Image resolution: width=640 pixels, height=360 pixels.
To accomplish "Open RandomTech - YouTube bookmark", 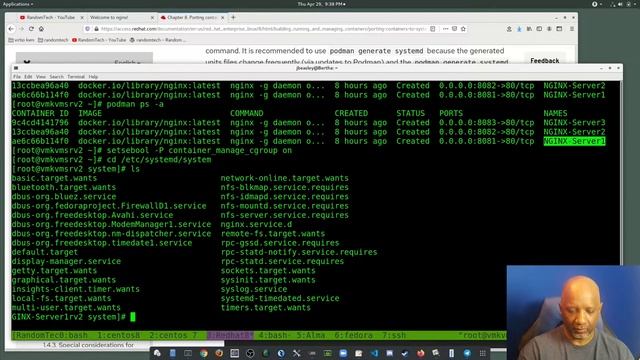I will (x=99, y=40).
